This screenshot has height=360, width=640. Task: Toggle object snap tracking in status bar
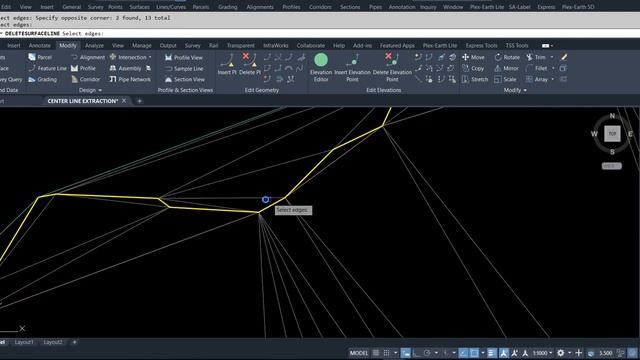click(463, 353)
